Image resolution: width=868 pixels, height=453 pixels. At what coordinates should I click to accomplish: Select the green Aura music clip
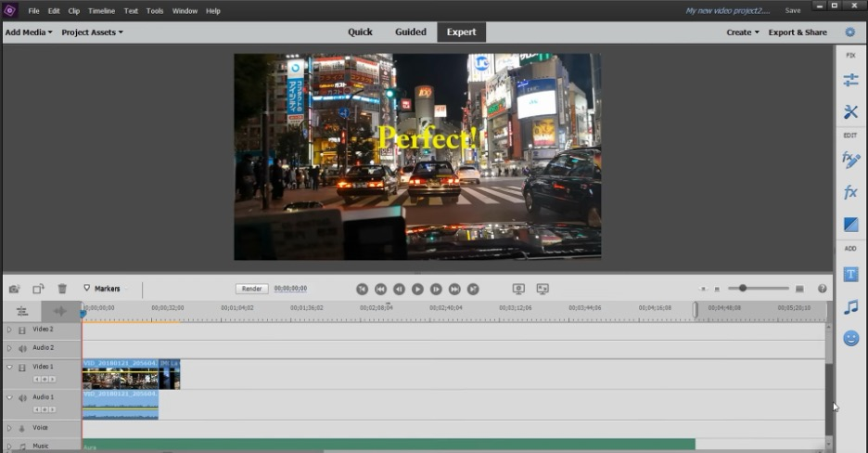tap(389, 444)
